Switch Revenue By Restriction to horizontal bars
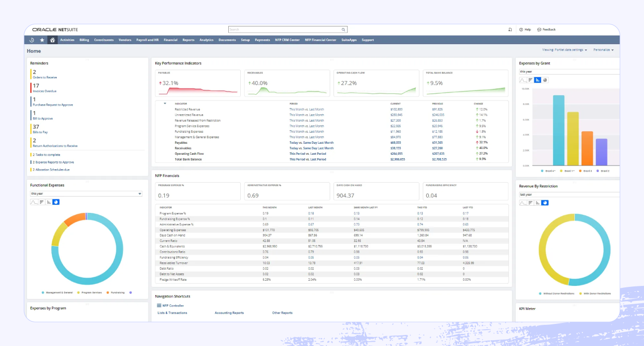This screenshot has width=644, height=346. click(531, 203)
